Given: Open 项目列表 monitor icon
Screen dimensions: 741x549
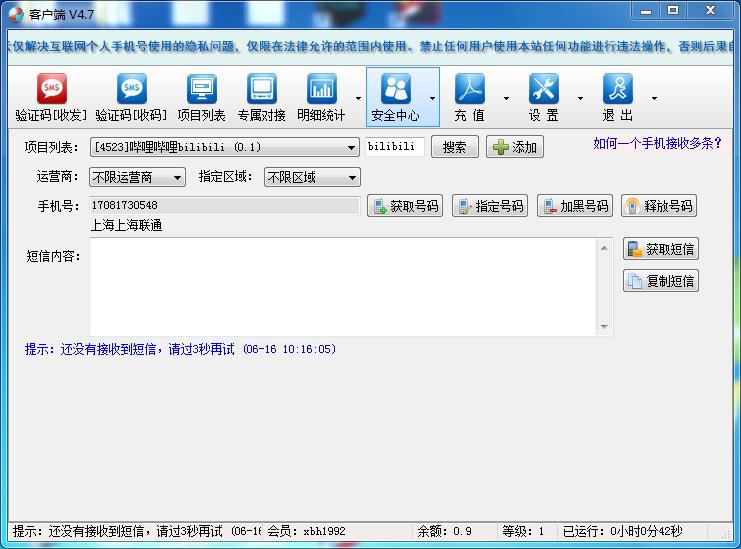Looking at the screenshot, I should 202,88.
